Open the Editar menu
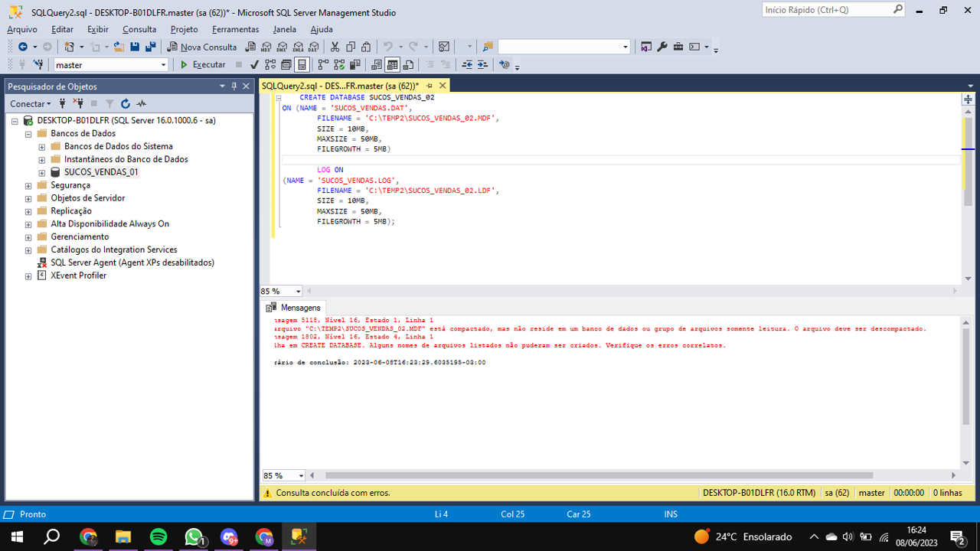This screenshot has height=551, width=980. pyautogui.click(x=62, y=29)
